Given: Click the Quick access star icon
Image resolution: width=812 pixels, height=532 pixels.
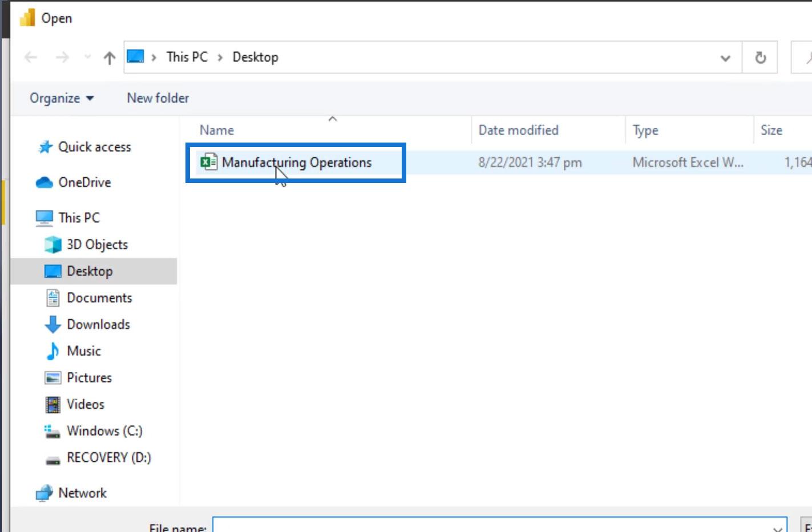Looking at the screenshot, I should click(45, 147).
